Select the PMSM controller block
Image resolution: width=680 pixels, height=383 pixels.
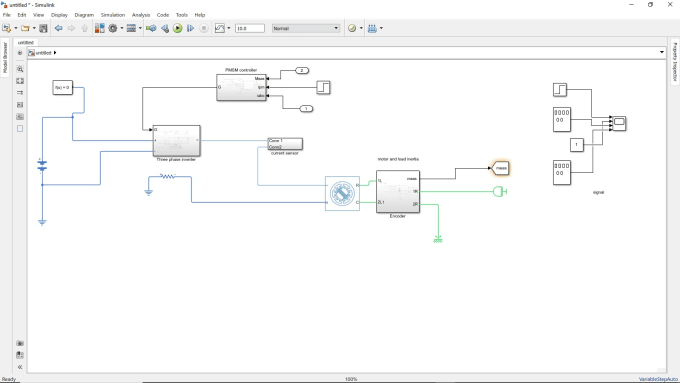(x=241, y=87)
